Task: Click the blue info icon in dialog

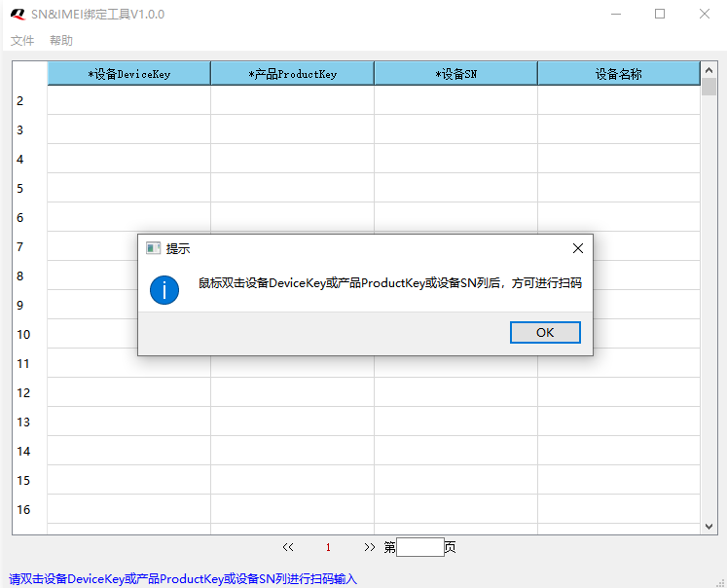Action: (164, 290)
